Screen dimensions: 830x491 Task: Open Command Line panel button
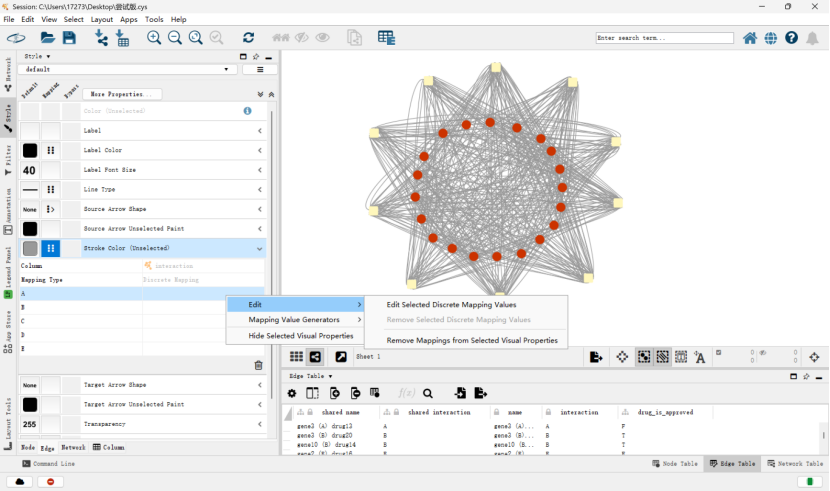(49, 463)
